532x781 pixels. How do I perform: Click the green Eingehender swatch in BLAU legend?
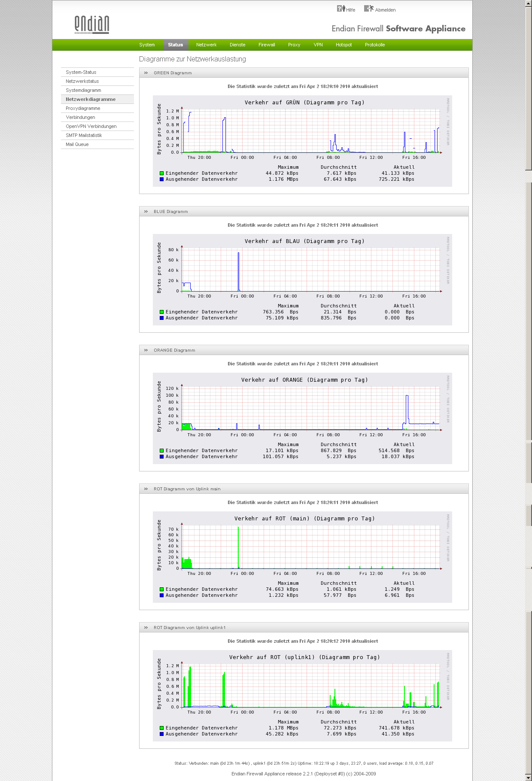[162, 312]
